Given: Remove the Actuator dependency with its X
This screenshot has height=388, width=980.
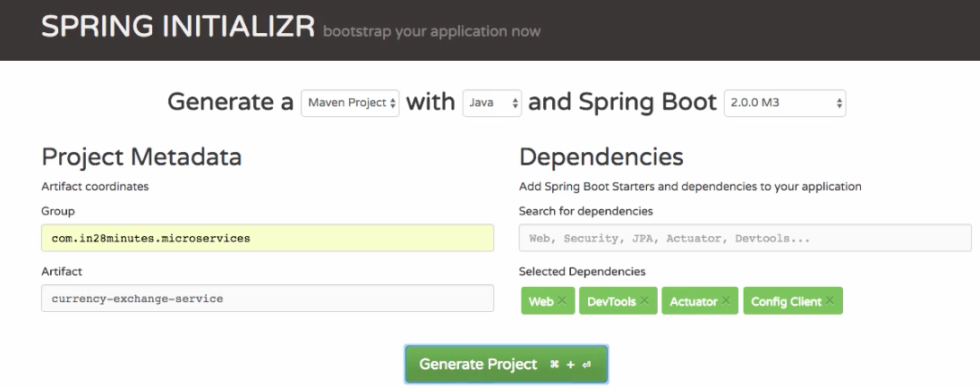Looking at the screenshot, I should [726, 300].
